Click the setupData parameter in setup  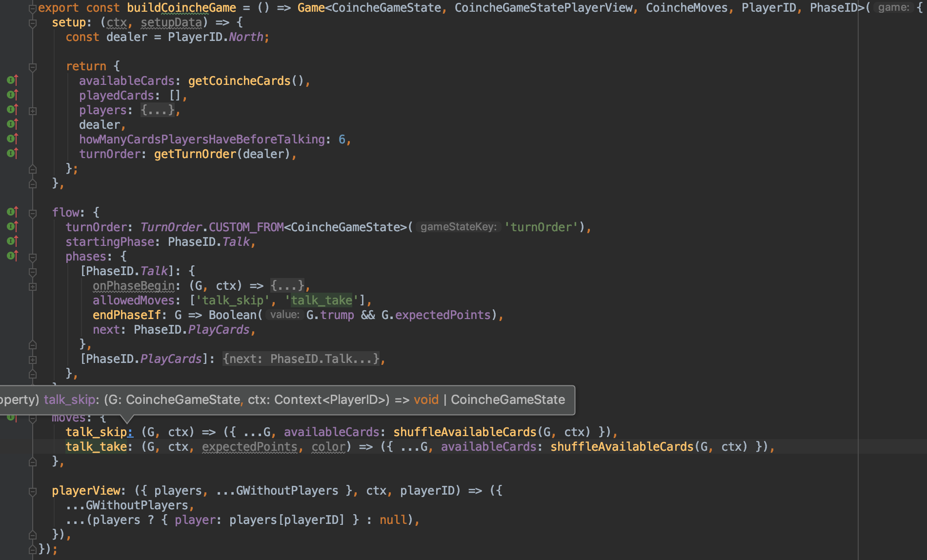171,22
